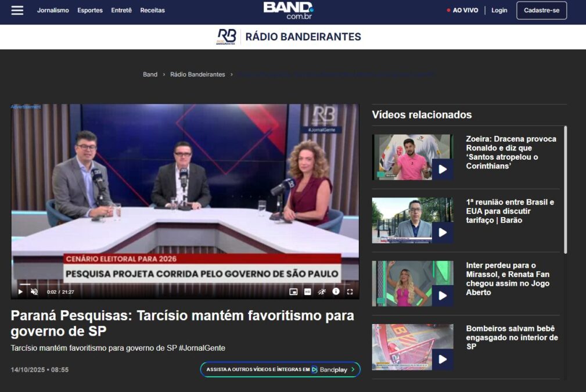
Task: Toggle HD quality in the video player
Action: click(307, 292)
